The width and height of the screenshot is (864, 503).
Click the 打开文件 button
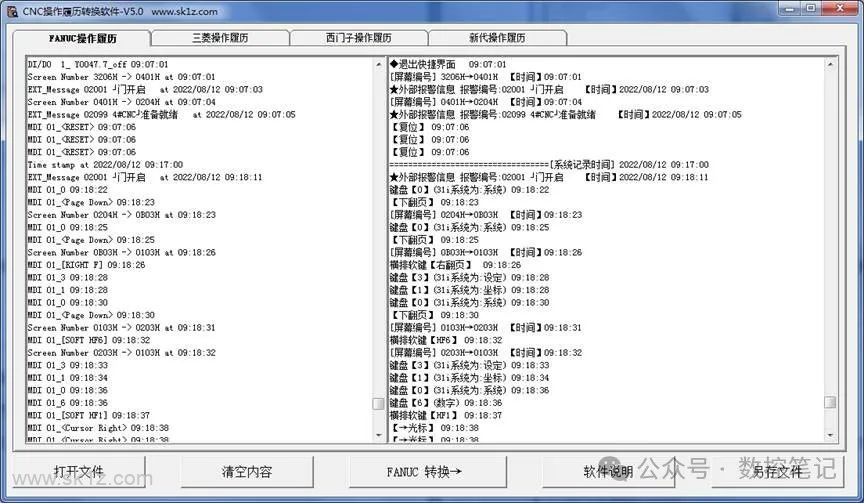(79, 472)
